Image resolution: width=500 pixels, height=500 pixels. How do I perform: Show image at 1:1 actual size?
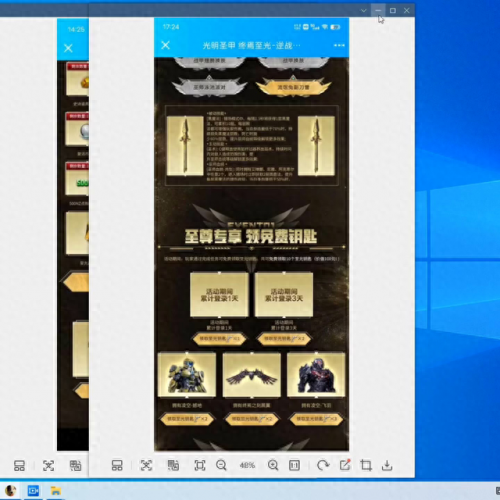click(294, 465)
